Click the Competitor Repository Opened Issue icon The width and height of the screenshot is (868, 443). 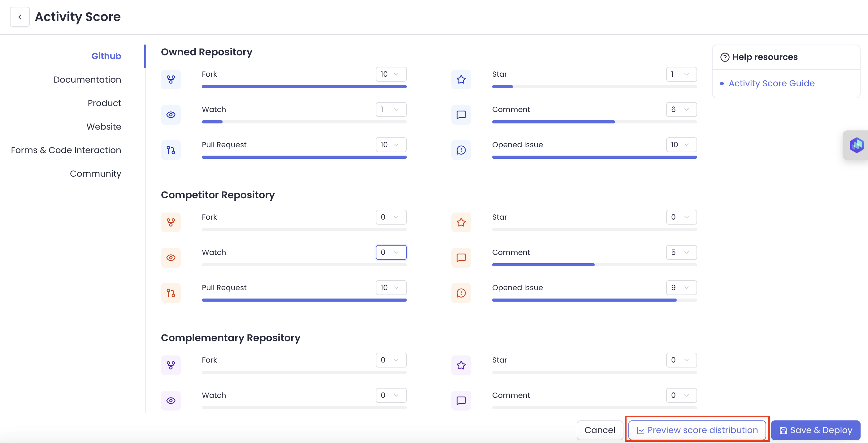click(461, 293)
